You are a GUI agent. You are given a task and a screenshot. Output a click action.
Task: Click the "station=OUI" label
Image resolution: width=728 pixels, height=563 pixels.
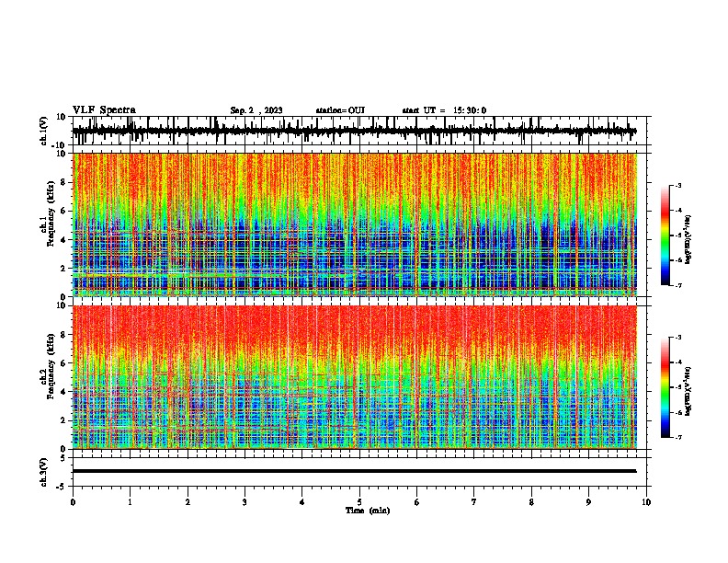pos(340,110)
